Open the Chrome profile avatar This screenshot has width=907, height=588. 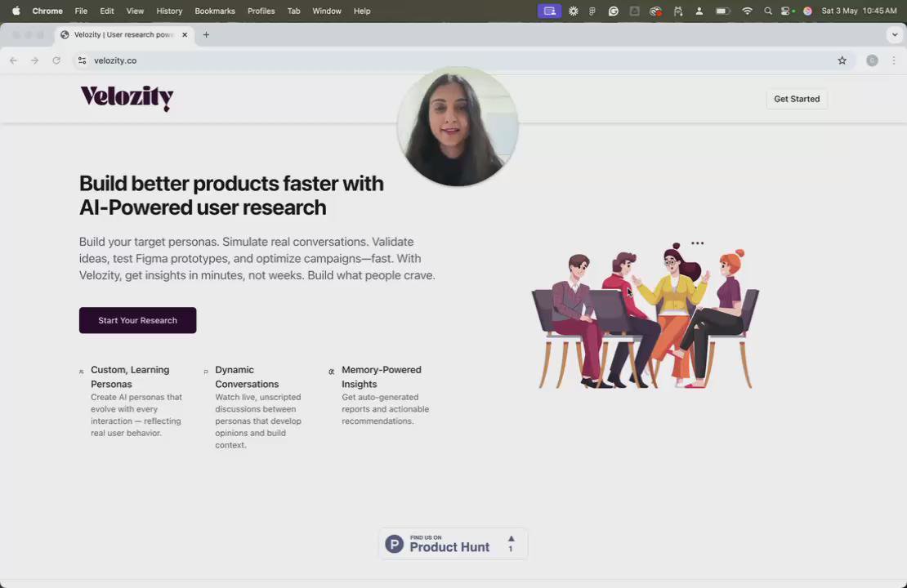coord(873,60)
